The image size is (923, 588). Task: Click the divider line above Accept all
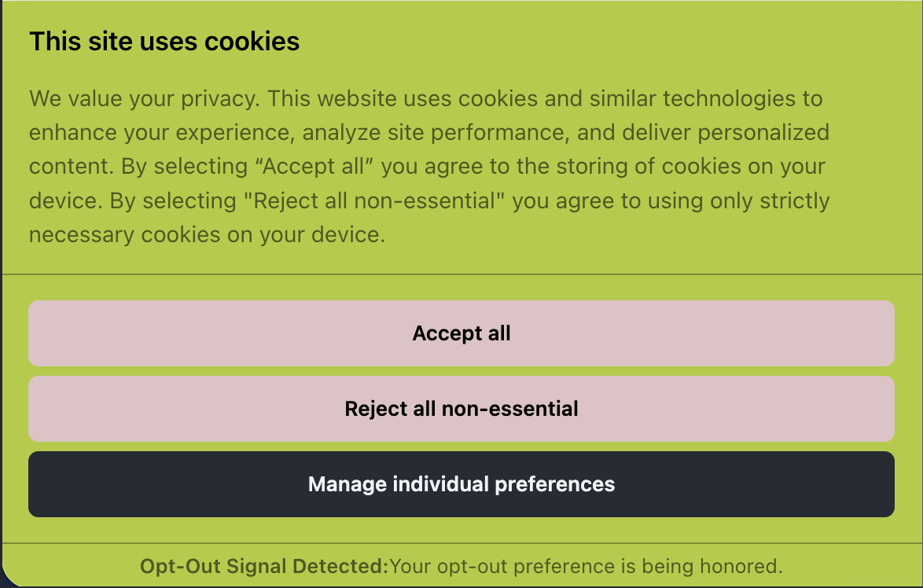[x=461, y=274]
